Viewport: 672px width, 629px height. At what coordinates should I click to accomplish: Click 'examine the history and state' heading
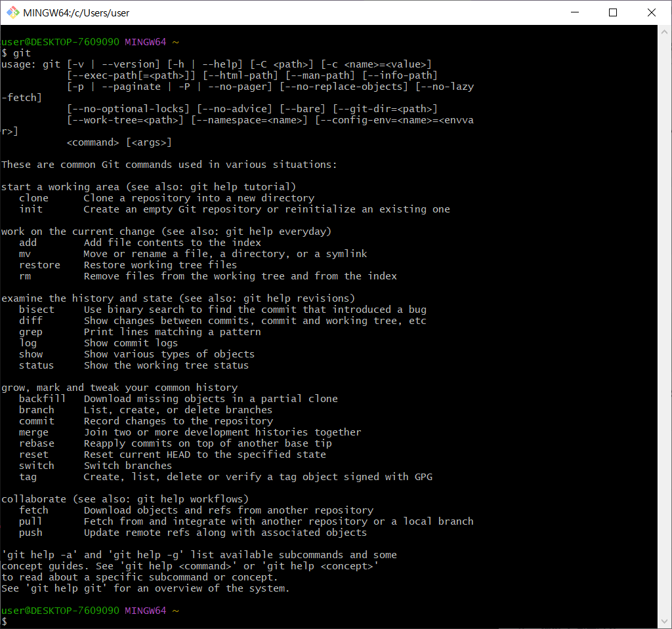pyautogui.click(x=178, y=298)
